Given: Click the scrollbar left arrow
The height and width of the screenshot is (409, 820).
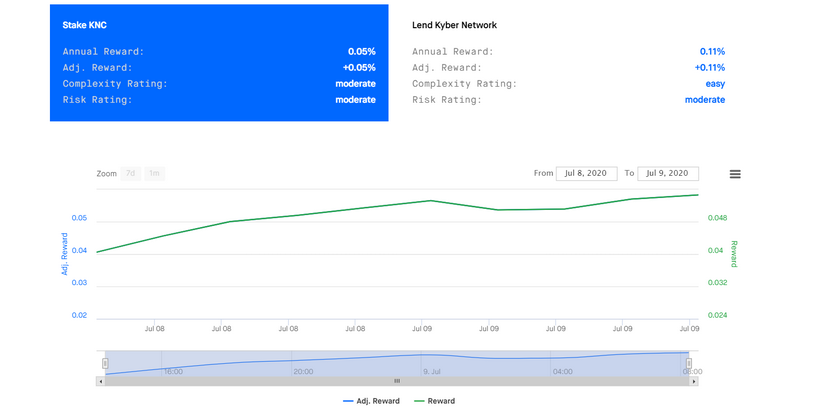Looking at the screenshot, I should click(100, 381).
